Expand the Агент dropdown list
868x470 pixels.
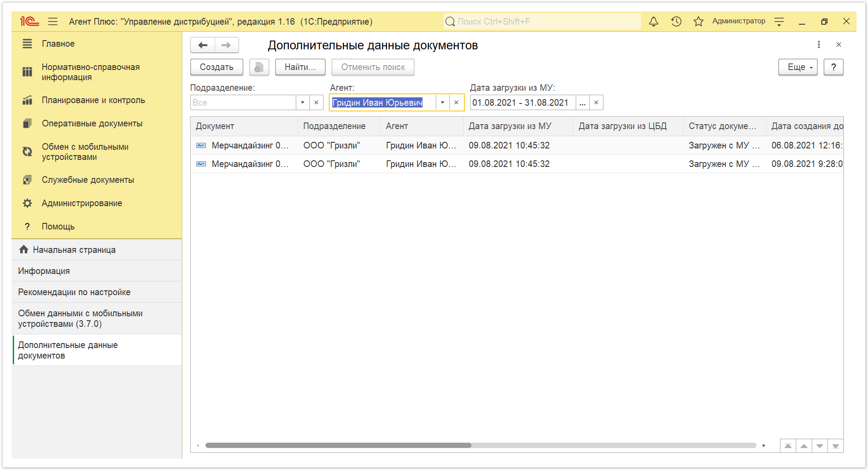pos(442,103)
